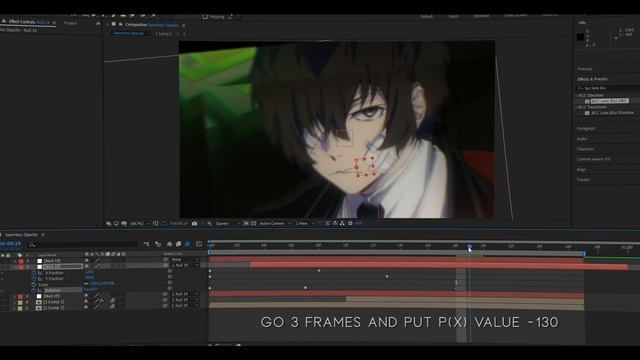Open the Active Camera dropdown

tap(275, 224)
